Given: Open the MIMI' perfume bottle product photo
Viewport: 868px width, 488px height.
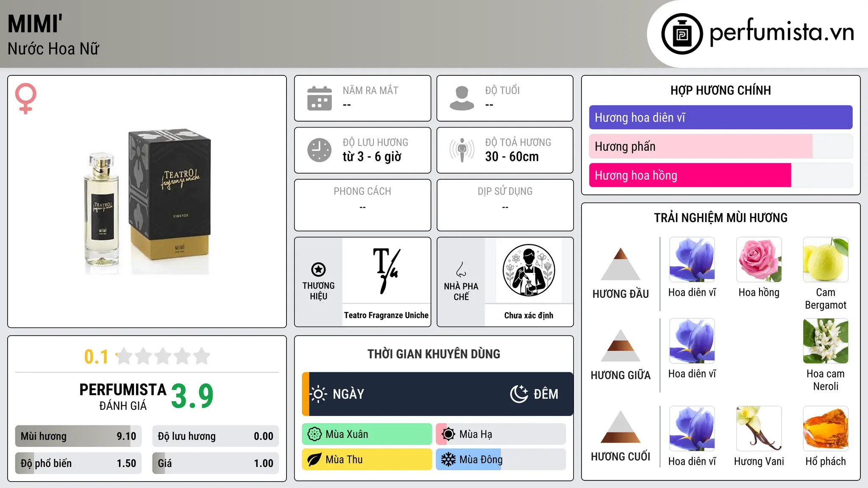Looking at the screenshot, I should 147,202.
